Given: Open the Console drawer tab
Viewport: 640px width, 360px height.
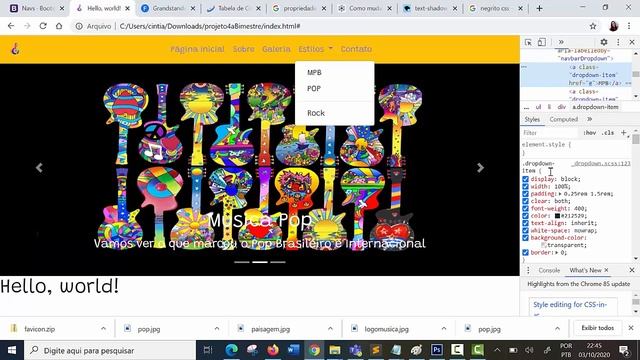Looking at the screenshot, I should pos(549,270).
